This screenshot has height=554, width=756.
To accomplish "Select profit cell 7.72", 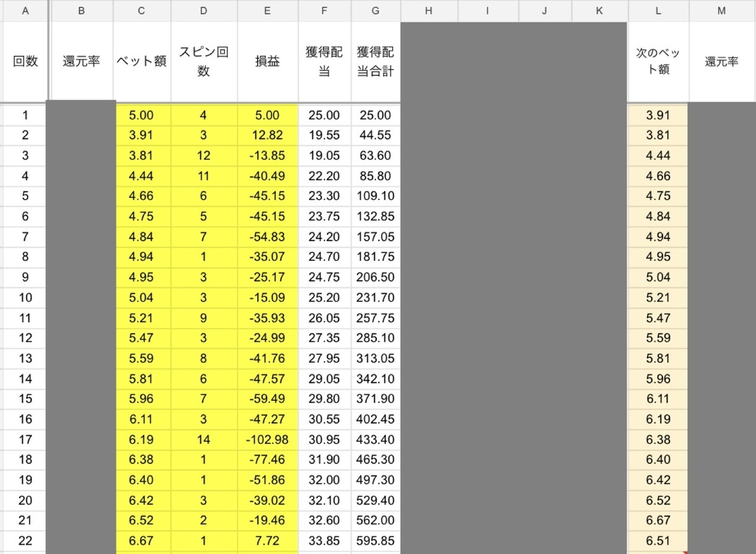I will (x=267, y=541).
